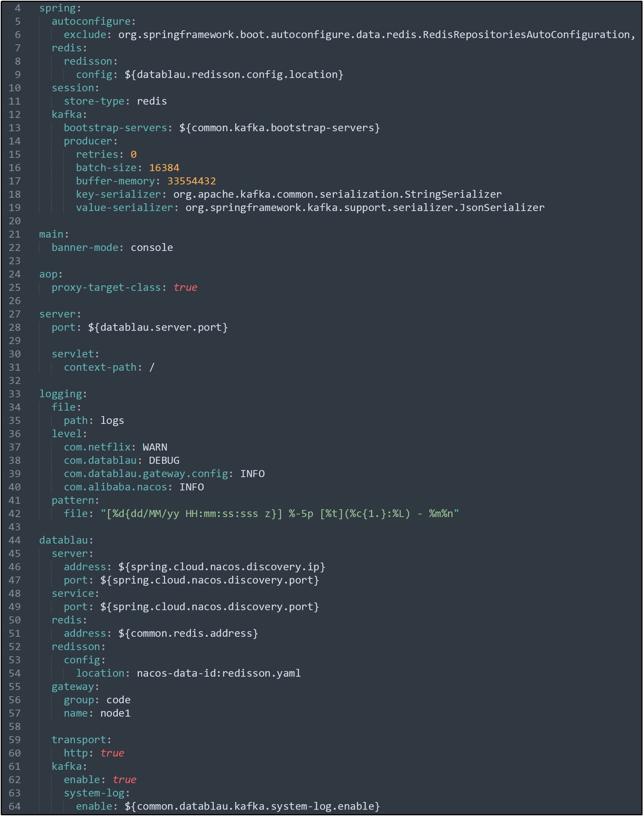
Task: Click the banner-mode 'console' value
Action: pos(151,248)
